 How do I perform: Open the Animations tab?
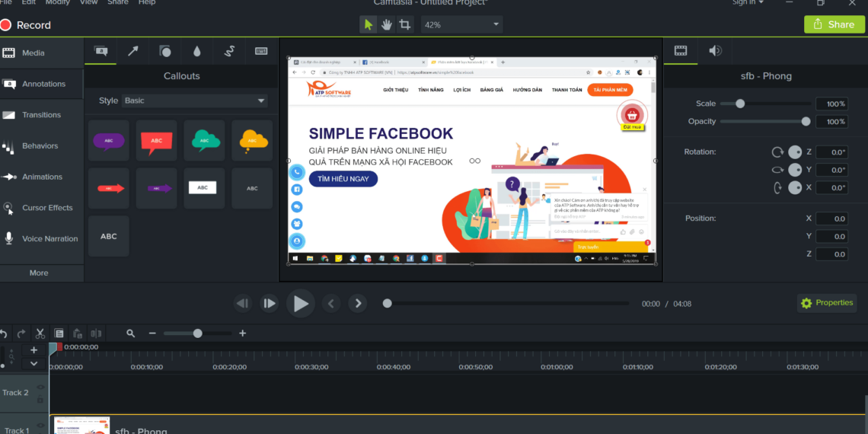tap(42, 177)
